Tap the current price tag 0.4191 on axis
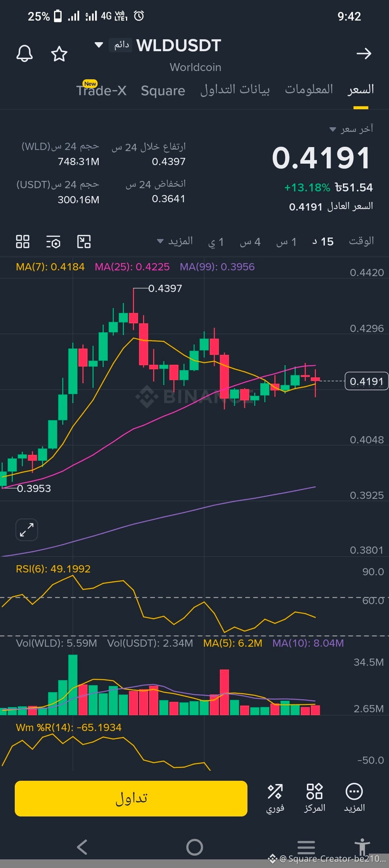Screen dimensions: 389x868 point(367,381)
